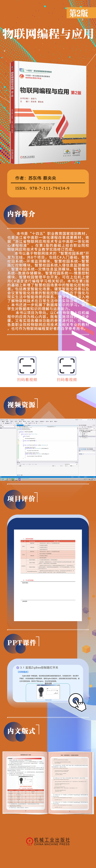The height and width of the screenshot is (868, 96).
Task: Select the 视频资源 section heading
Action: click(21, 405)
